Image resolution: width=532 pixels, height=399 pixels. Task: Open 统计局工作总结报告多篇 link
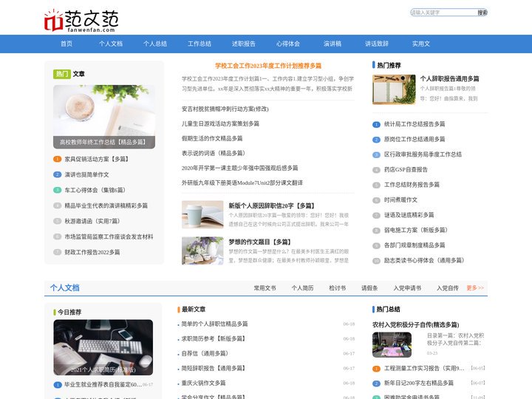coord(415,124)
